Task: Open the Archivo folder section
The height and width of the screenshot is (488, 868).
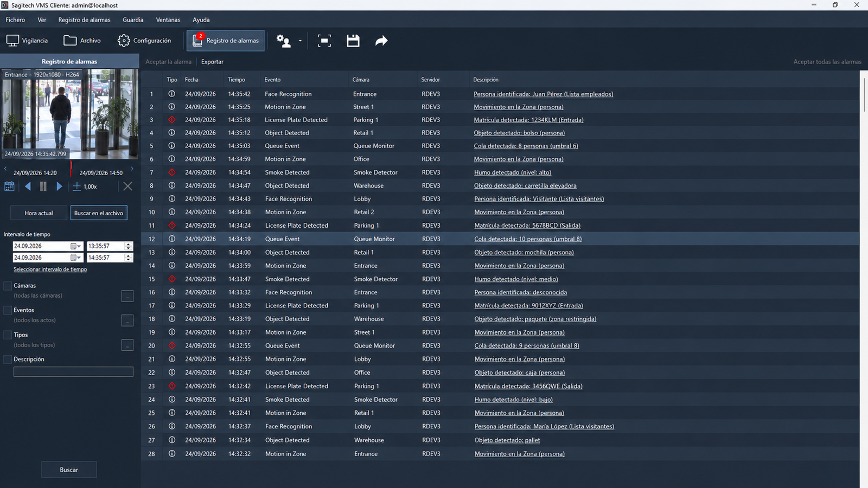Action: pyautogui.click(x=82, y=41)
